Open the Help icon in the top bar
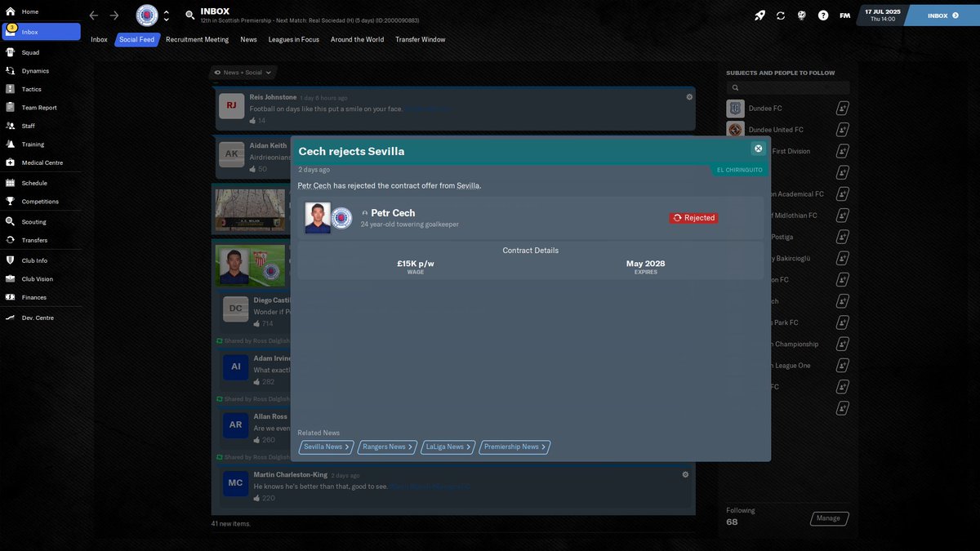Image resolution: width=980 pixels, height=551 pixels. click(823, 15)
